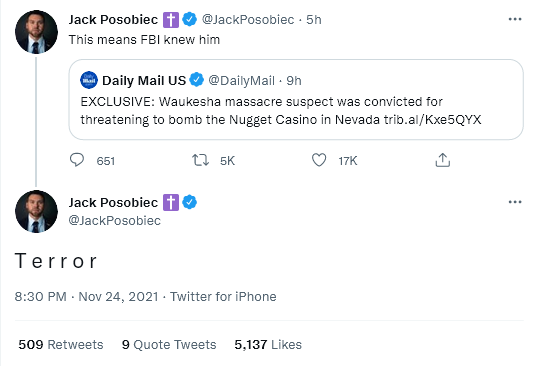Click Jack Posobiec's lower profile picture
The image size is (535, 366).
coord(37,211)
